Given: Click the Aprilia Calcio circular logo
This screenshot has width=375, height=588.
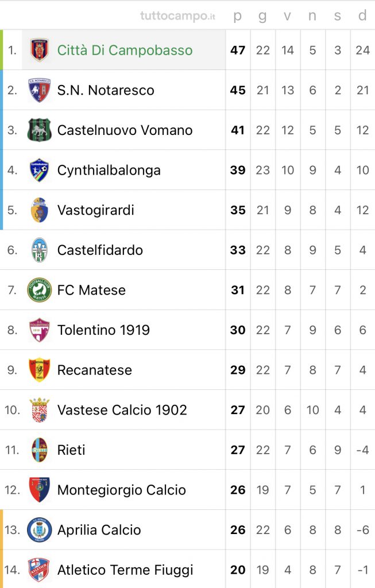Looking at the screenshot, I should click(40, 530).
